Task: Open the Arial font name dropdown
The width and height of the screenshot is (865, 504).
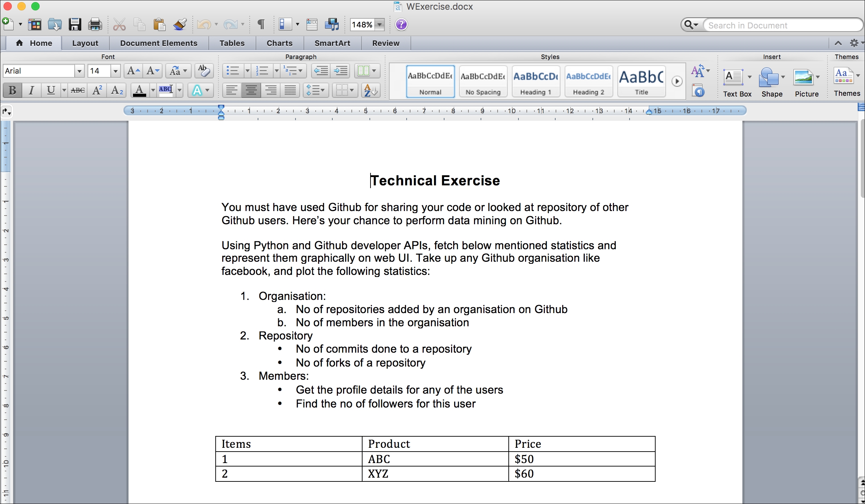Action: pos(80,71)
